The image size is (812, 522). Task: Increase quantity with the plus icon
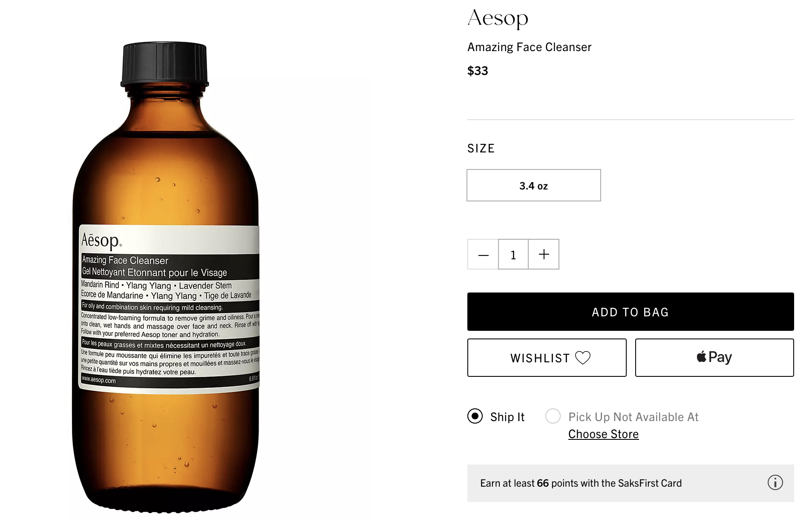point(544,255)
